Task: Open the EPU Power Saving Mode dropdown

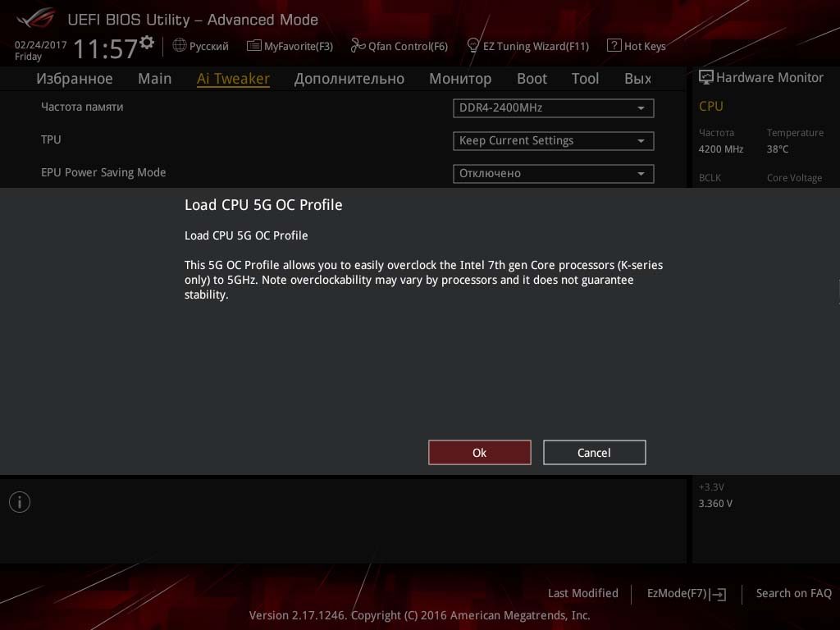Action: [x=554, y=174]
